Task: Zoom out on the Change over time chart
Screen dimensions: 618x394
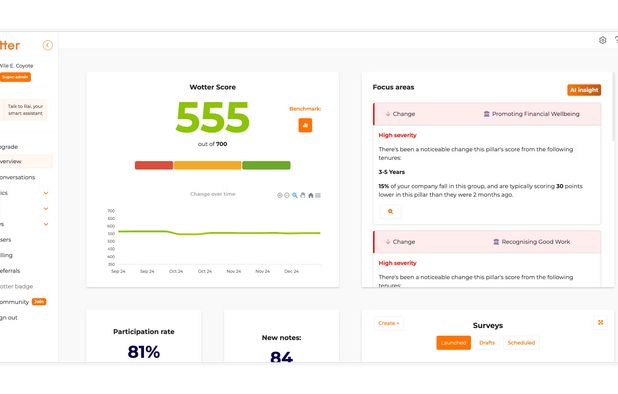Action: tap(287, 195)
